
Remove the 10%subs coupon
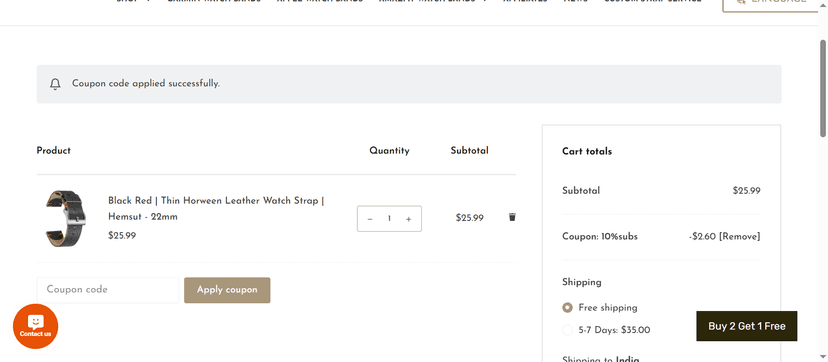pyautogui.click(x=739, y=236)
